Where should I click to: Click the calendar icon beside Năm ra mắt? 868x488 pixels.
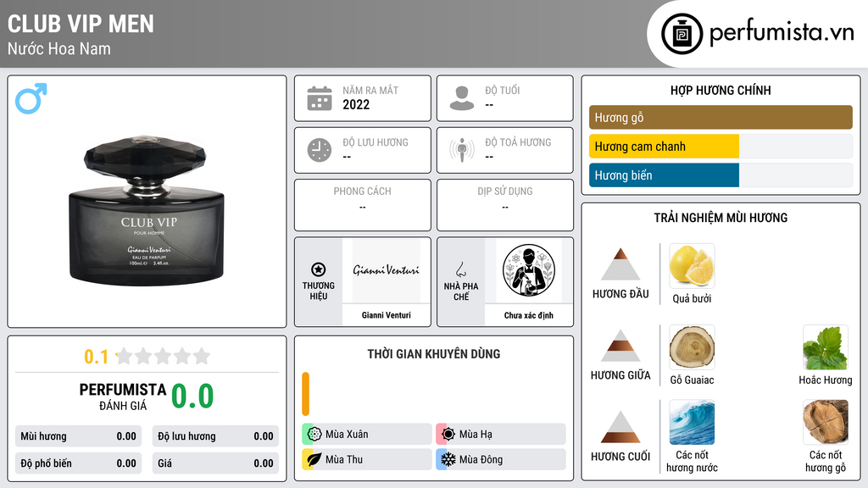320,98
